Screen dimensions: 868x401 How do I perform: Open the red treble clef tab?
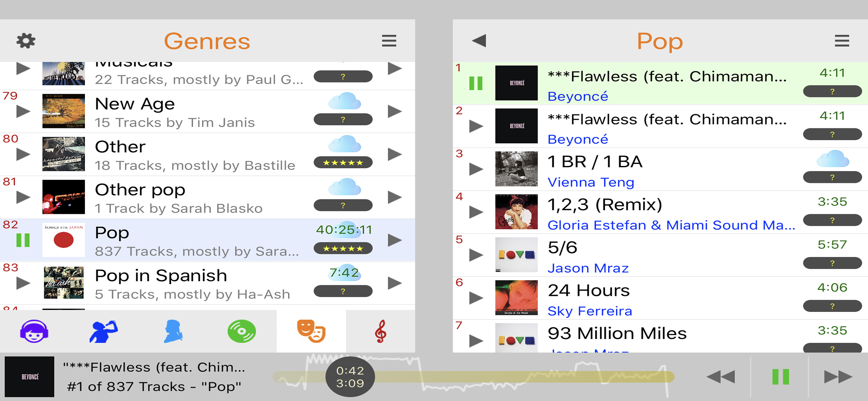pos(380,331)
